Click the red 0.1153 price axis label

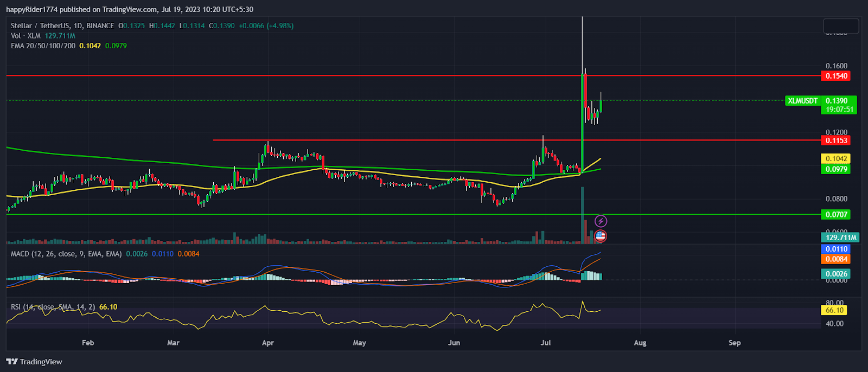click(x=837, y=140)
